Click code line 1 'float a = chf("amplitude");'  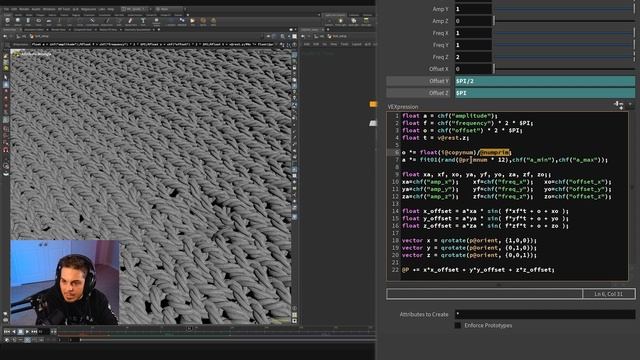point(449,116)
